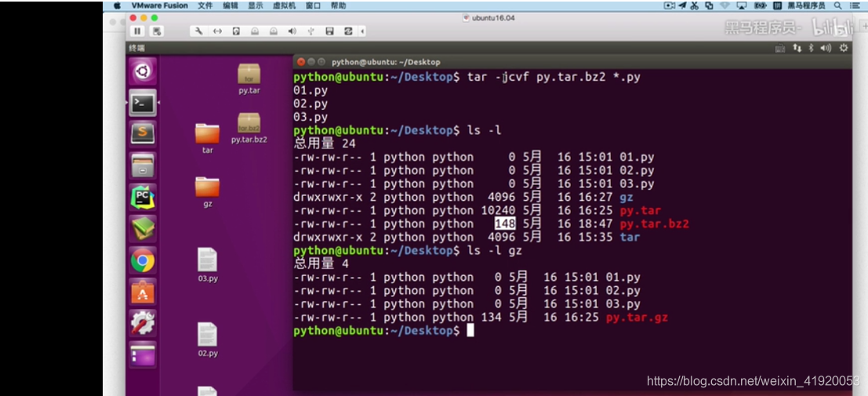This screenshot has width=868, height=396.
Task: Open the 编辑 menu
Action: click(231, 5)
